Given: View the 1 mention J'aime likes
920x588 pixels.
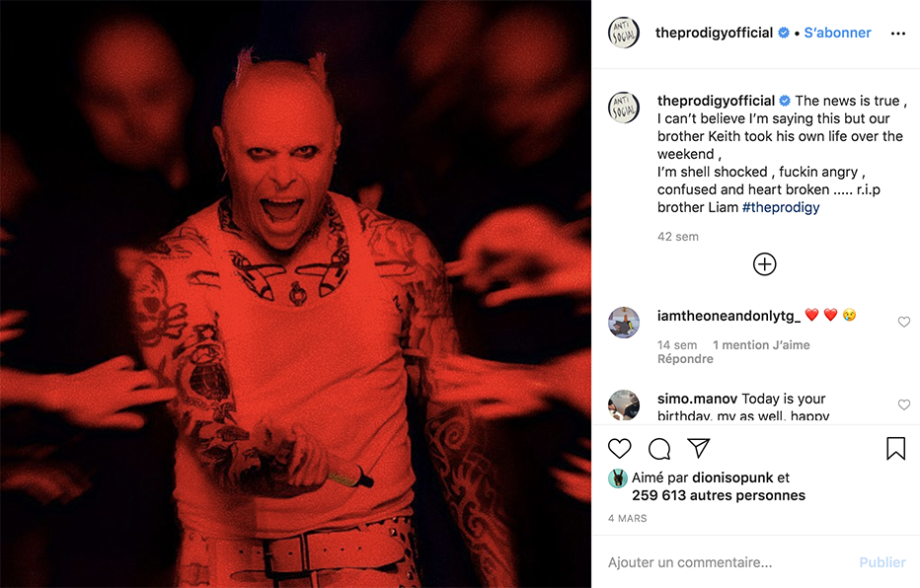Looking at the screenshot, I should click(x=761, y=344).
